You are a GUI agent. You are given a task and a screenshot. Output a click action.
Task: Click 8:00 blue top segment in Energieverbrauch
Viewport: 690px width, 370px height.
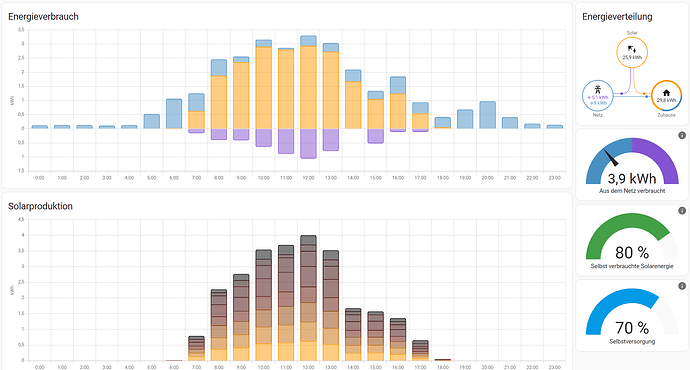coord(219,68)
